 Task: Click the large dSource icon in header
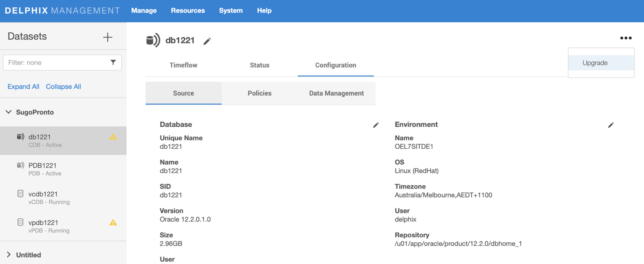153,40
